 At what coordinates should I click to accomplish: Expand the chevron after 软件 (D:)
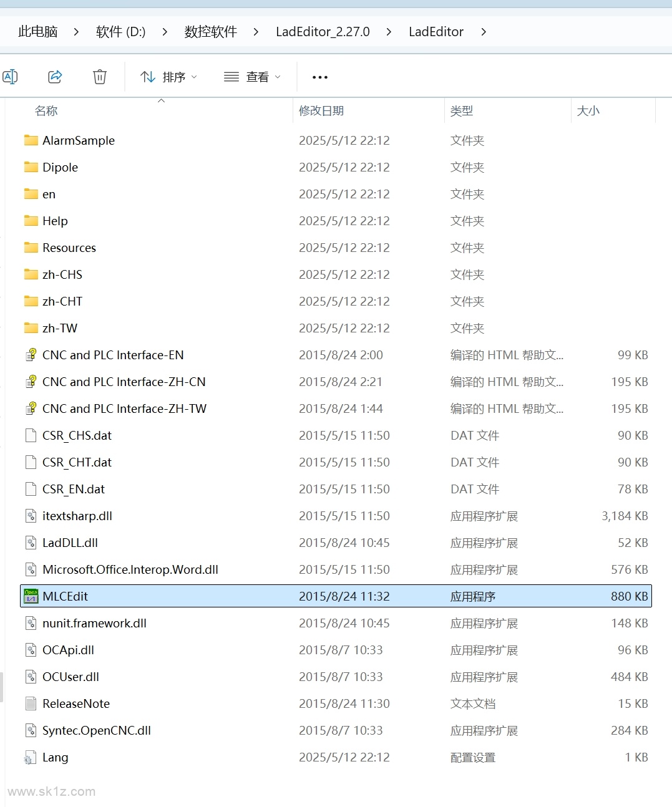pyautogui.click(x=165, y=32)
